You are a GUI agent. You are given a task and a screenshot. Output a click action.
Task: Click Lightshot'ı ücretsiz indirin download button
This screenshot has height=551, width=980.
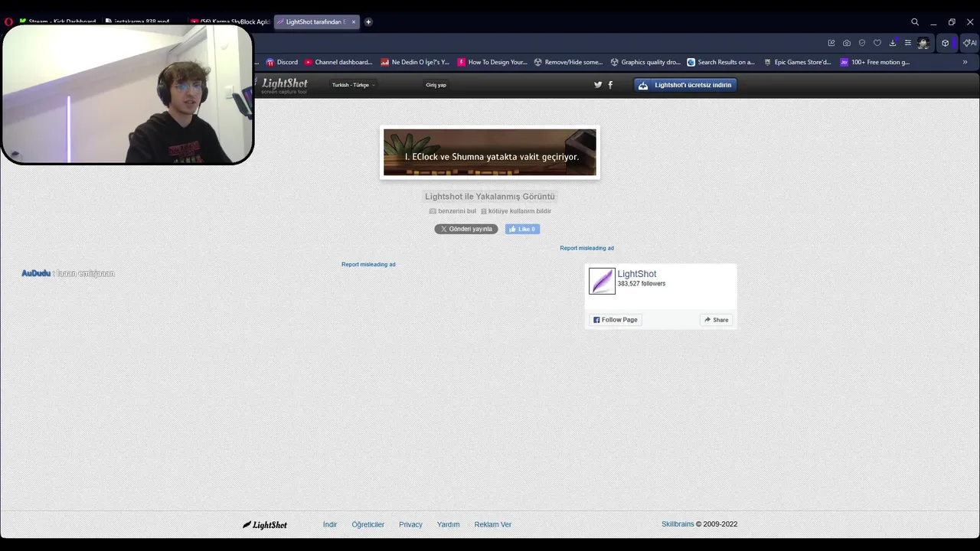click(x=685, y=85)
